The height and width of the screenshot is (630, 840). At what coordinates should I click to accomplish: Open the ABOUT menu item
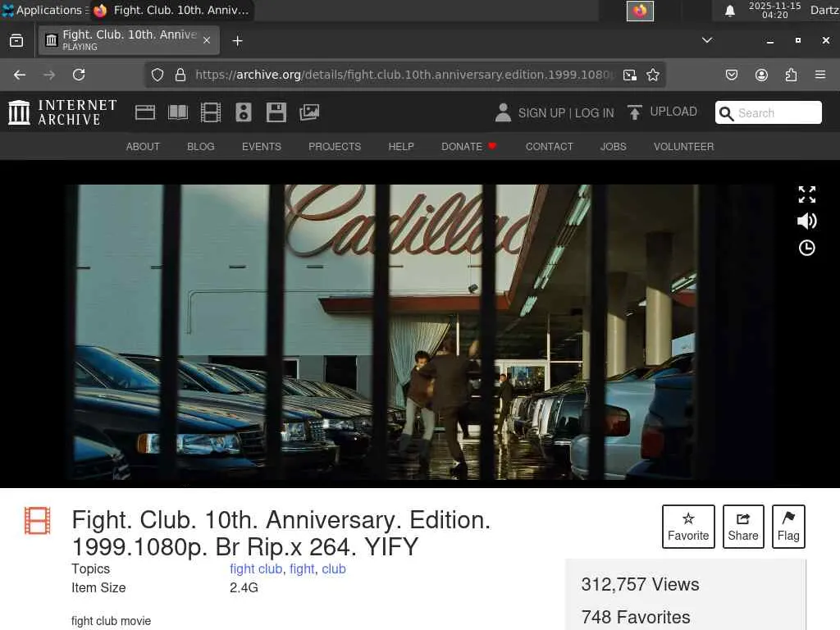pos(143,147)
